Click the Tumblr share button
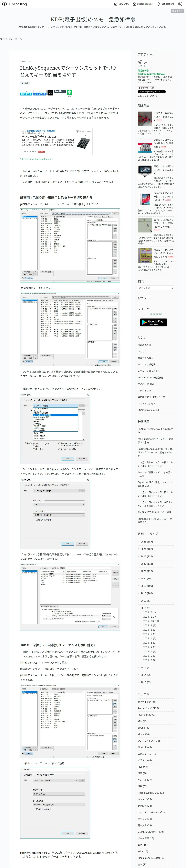Screen dimensions: 186x868 pos(60,91)
